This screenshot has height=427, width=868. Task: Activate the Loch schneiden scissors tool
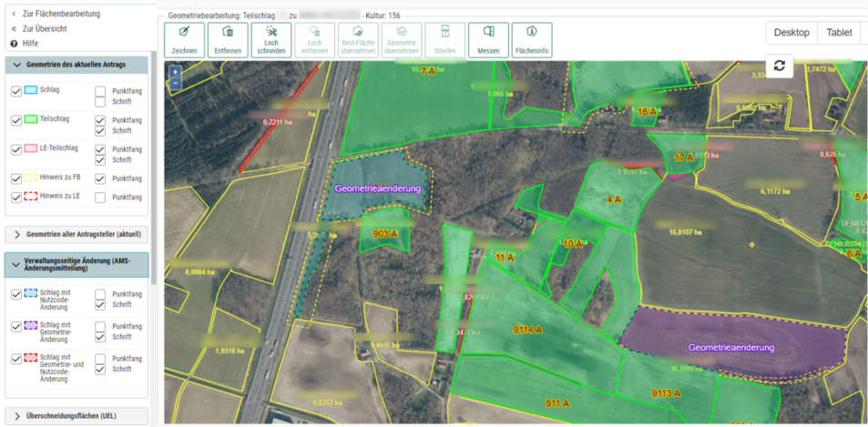point(271,40)
